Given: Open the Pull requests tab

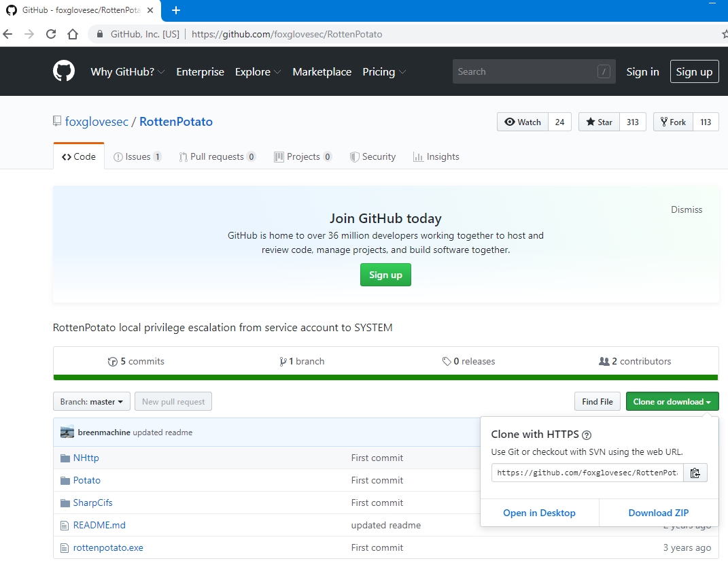Looking at the screenshot, I should (218, 156).
